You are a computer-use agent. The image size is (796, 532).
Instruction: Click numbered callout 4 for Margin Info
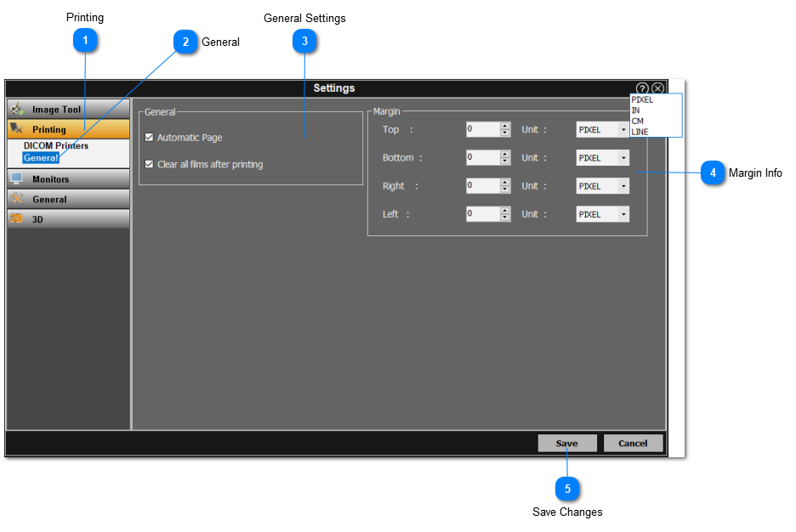pos(713,173)
